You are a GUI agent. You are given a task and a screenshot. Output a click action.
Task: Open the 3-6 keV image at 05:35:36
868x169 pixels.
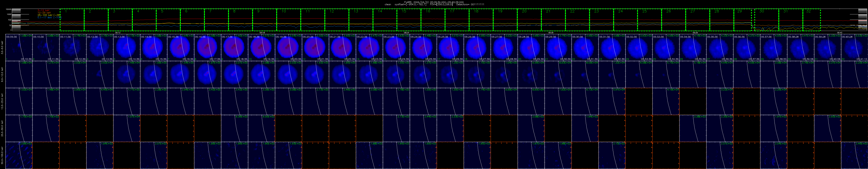coord(720,47)
